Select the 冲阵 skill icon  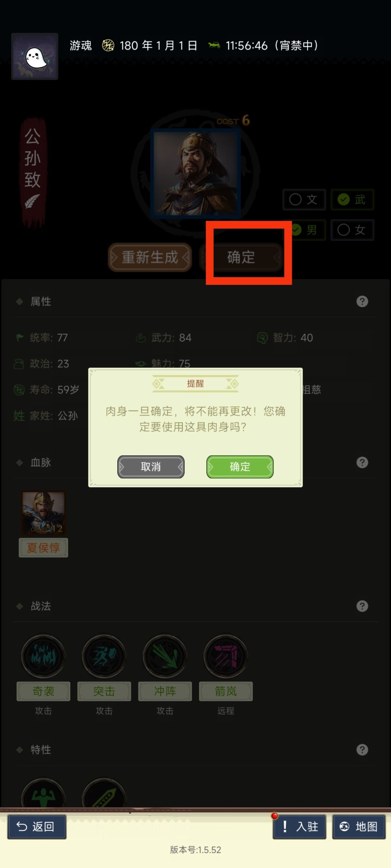(165, 656)
